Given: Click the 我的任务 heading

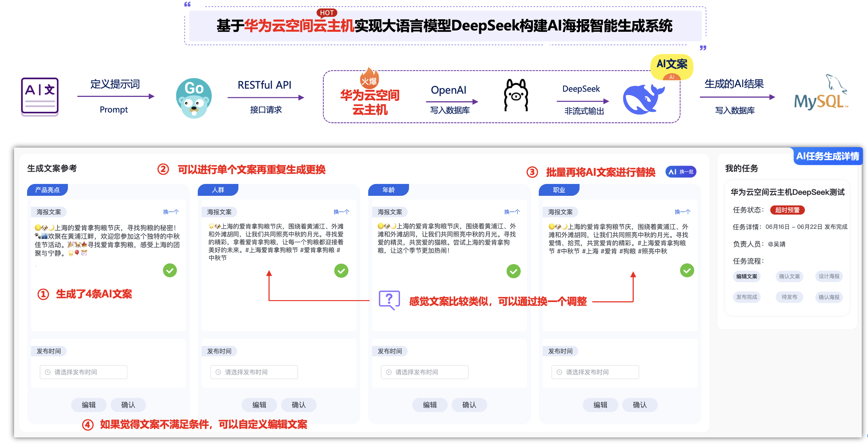Looking at the screenshot, I should point(742,168).
